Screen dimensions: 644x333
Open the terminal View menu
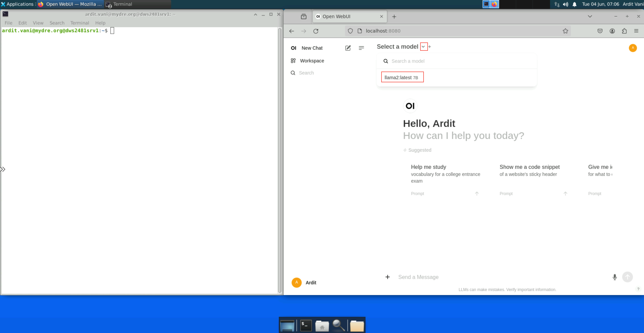point(38,23)
